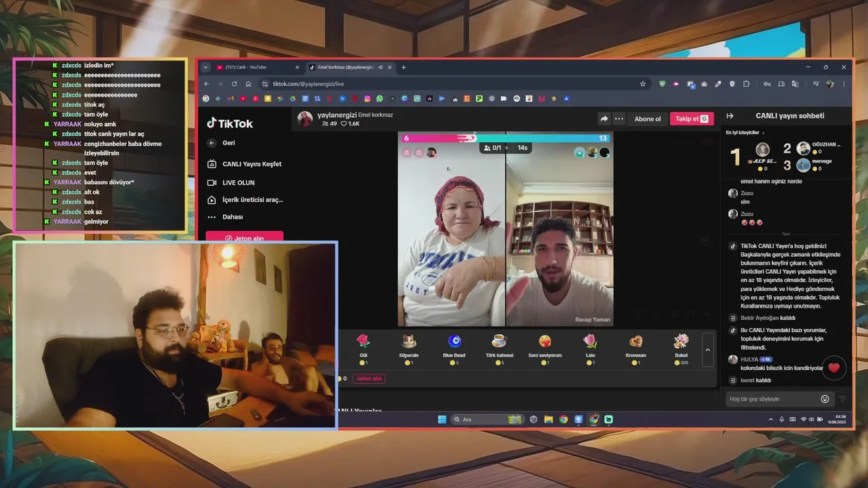Click the share arrow icon
This screenshot has width=868, height=488.
(x=604, y=119)
